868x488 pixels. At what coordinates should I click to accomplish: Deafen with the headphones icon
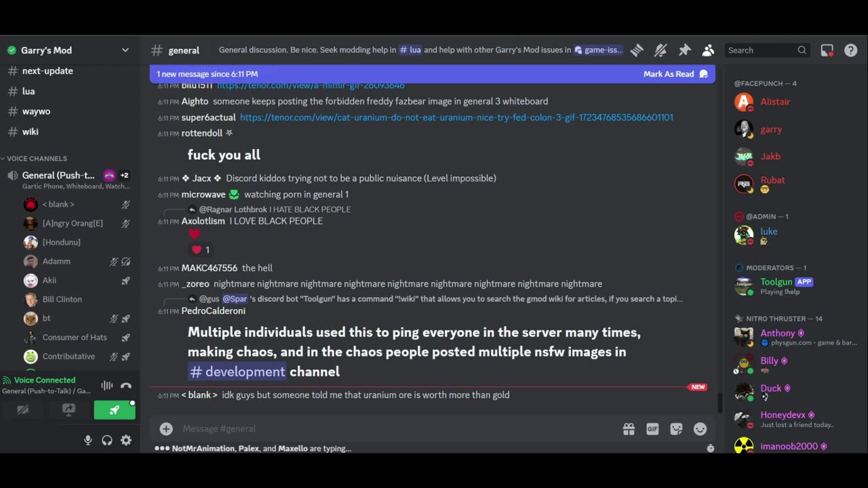coord(106,440)
